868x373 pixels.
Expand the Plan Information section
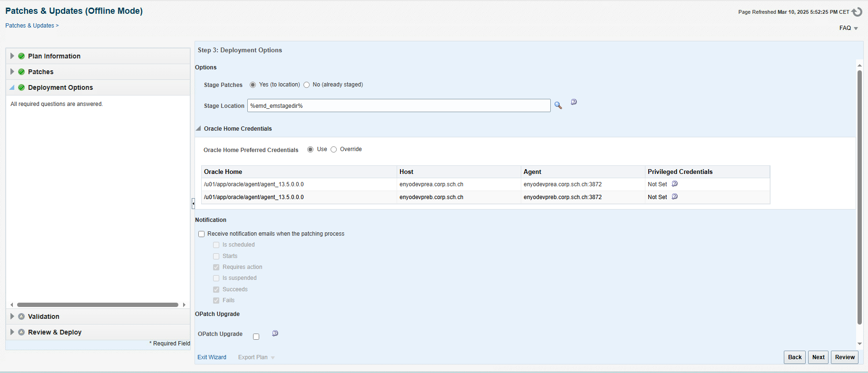click(x=12, y=56)
